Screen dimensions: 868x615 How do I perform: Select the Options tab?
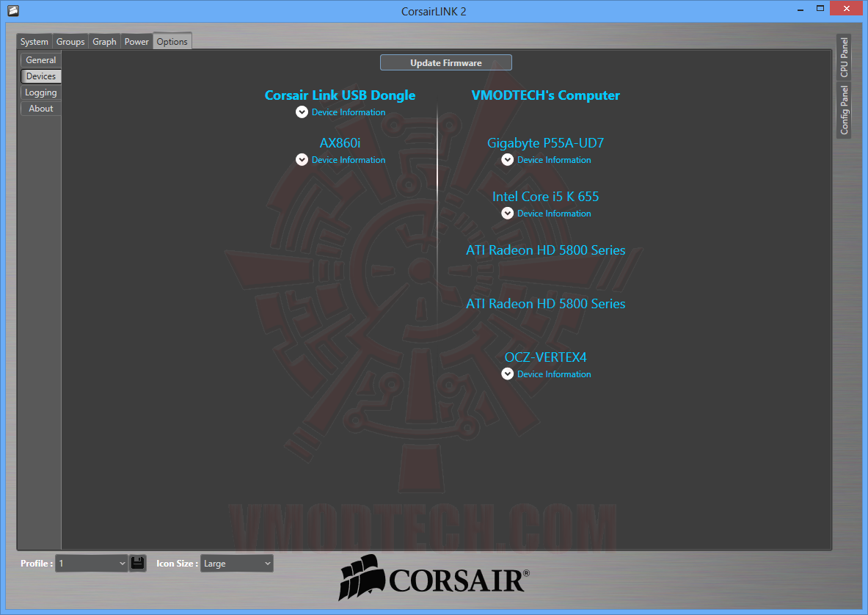pos(172,42)
